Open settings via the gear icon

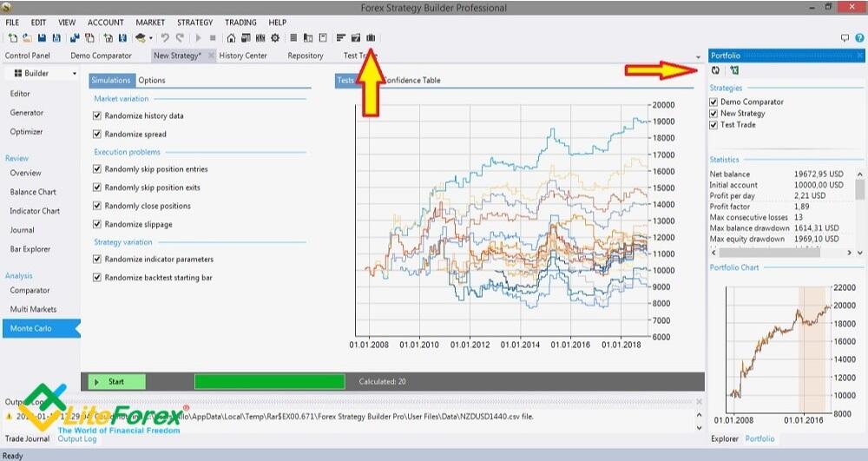[x=275, y=37]
